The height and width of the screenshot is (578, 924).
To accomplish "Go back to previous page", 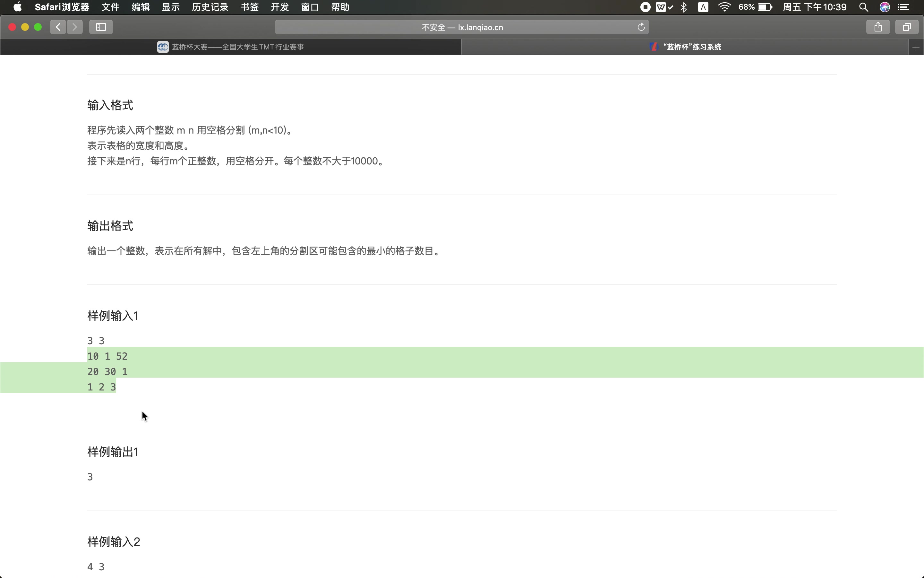I will 58,27.
